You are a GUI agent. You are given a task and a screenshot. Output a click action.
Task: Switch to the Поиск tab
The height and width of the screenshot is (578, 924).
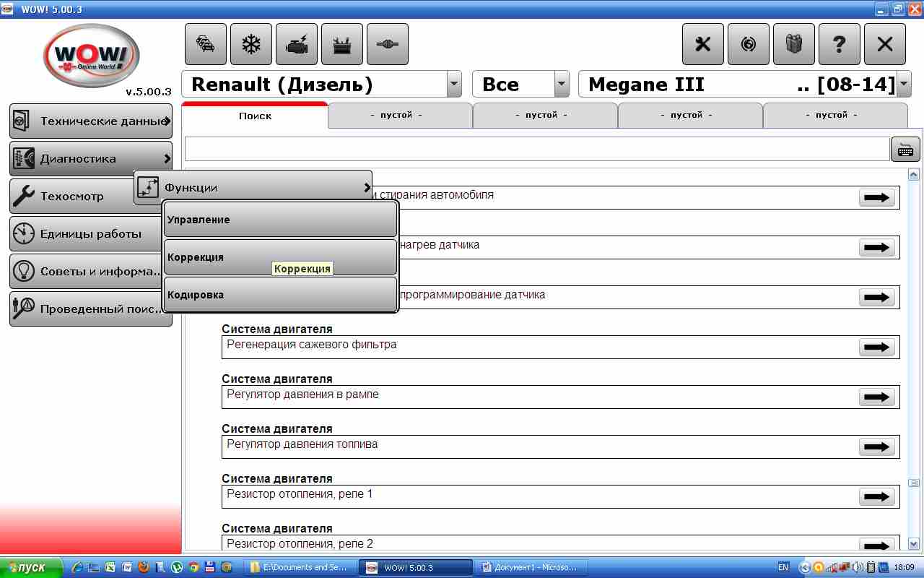pos(255,116)
